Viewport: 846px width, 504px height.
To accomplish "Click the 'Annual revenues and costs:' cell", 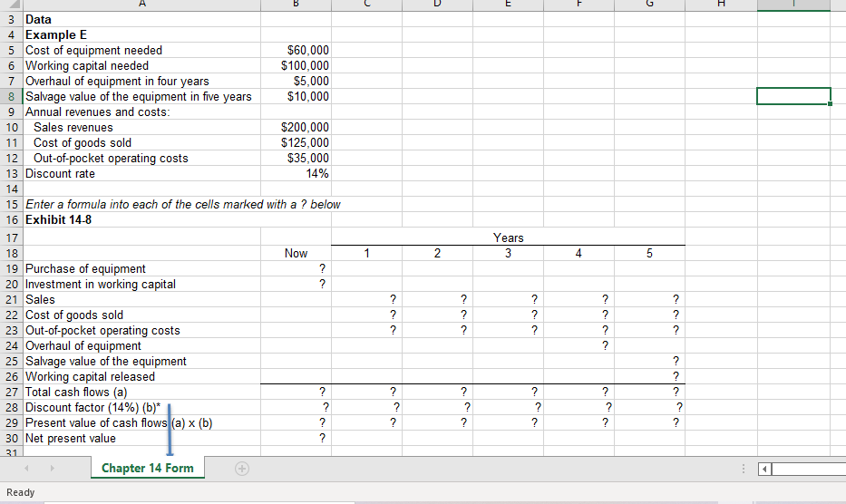I will (x=142, y=112).
